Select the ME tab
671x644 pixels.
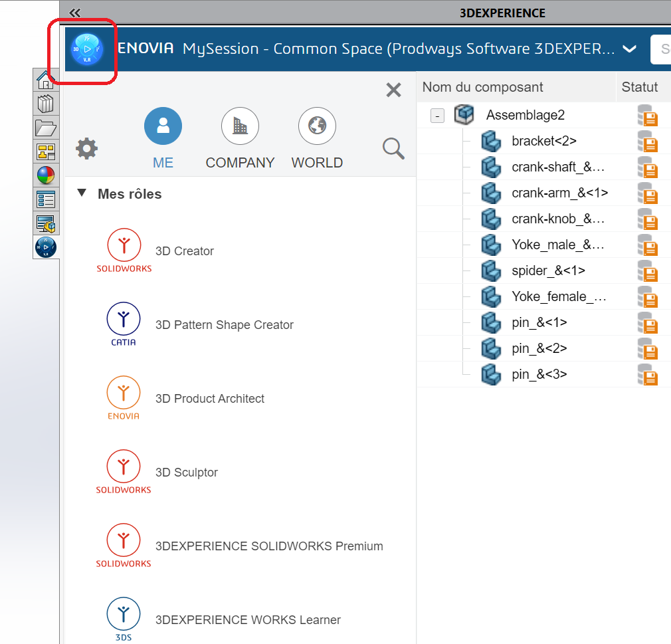click(163, 138)
